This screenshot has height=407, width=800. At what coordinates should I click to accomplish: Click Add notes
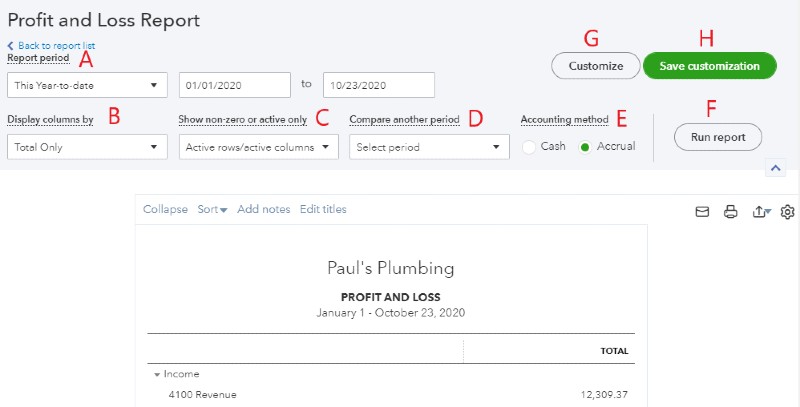(x=264, y=209)
